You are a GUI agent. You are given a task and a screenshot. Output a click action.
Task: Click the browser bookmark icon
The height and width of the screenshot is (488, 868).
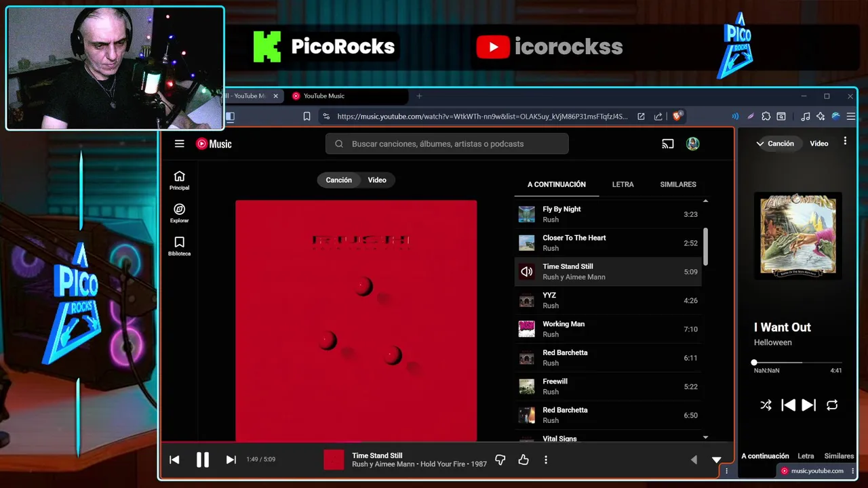pos(307,117)
